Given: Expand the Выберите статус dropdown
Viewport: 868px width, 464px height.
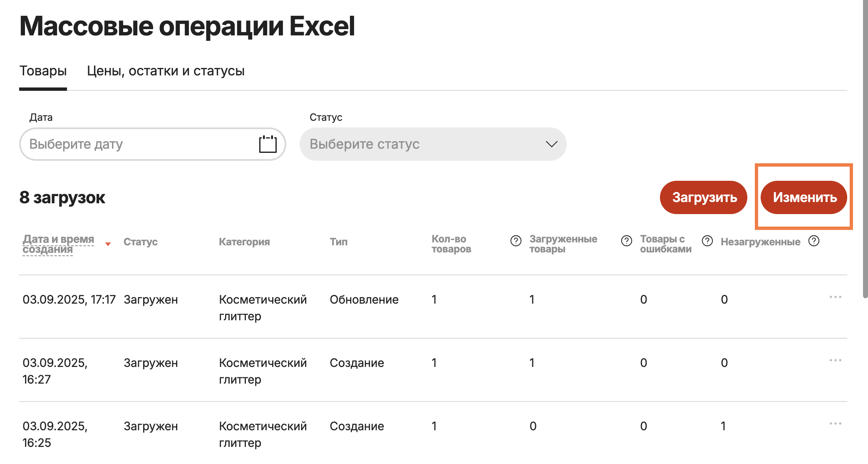Looking at the screenshot, I should pyautogui.click(x=433, y=144).
